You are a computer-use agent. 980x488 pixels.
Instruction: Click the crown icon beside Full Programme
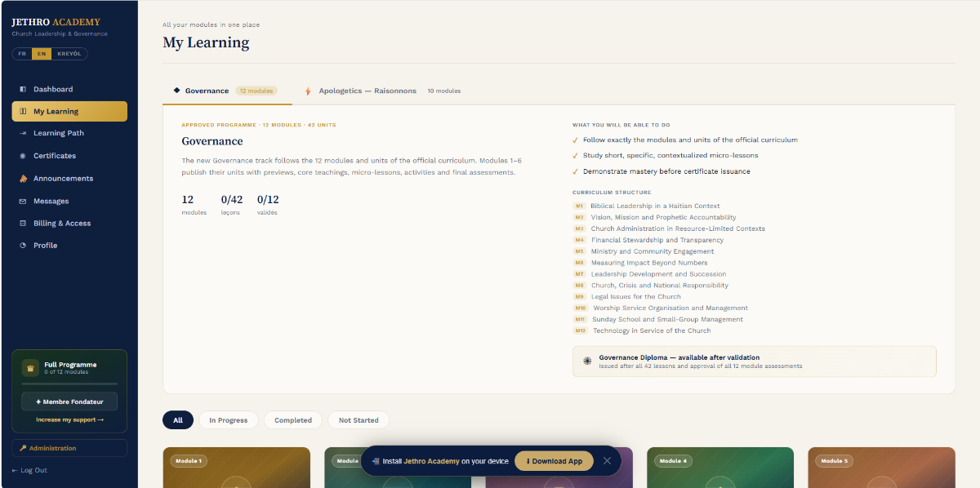30,367
